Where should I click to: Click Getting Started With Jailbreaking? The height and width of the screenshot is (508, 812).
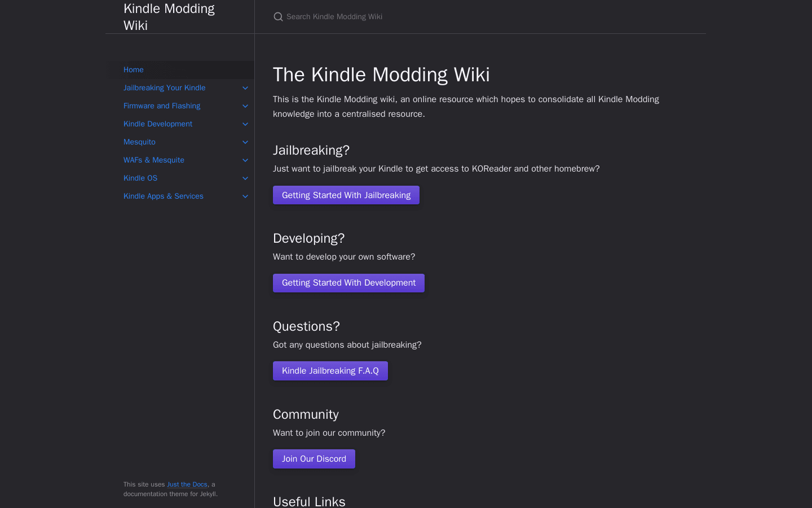(346, 195)
